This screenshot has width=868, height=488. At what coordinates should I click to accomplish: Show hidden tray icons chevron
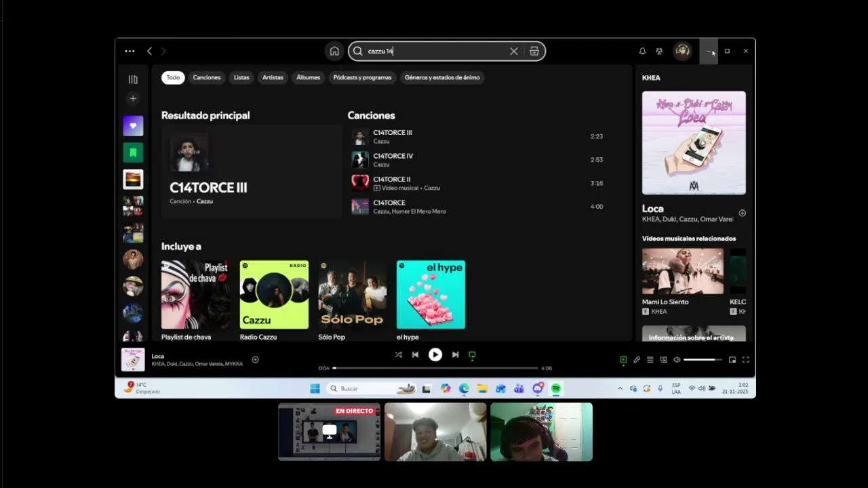click(x=620, y=388)
